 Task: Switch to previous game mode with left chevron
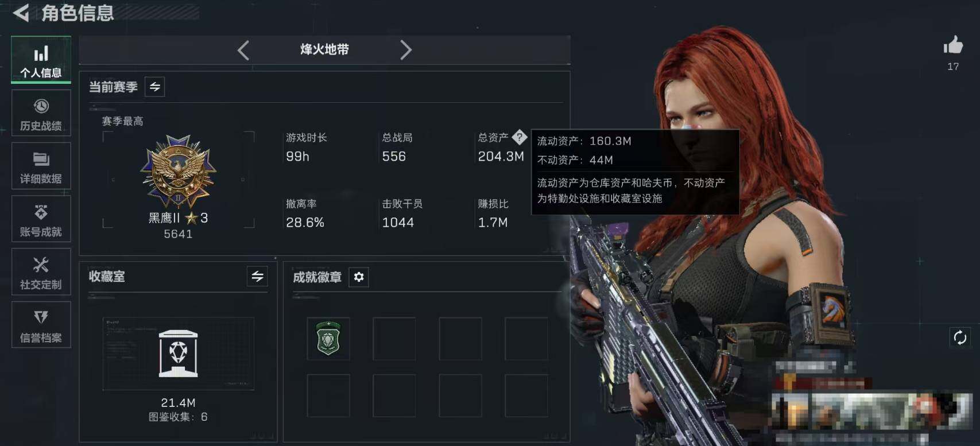pyautogui.click(x=243, y=50)
